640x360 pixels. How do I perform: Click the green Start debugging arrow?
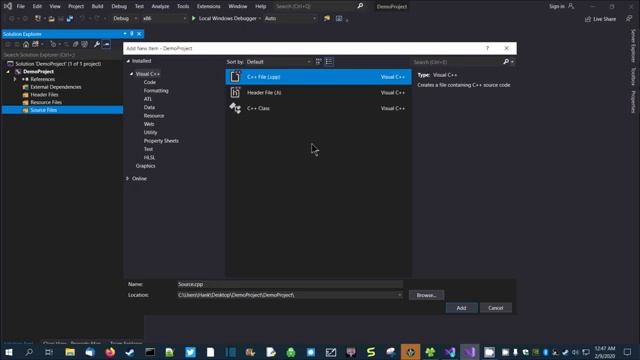[x=194, y=18]
